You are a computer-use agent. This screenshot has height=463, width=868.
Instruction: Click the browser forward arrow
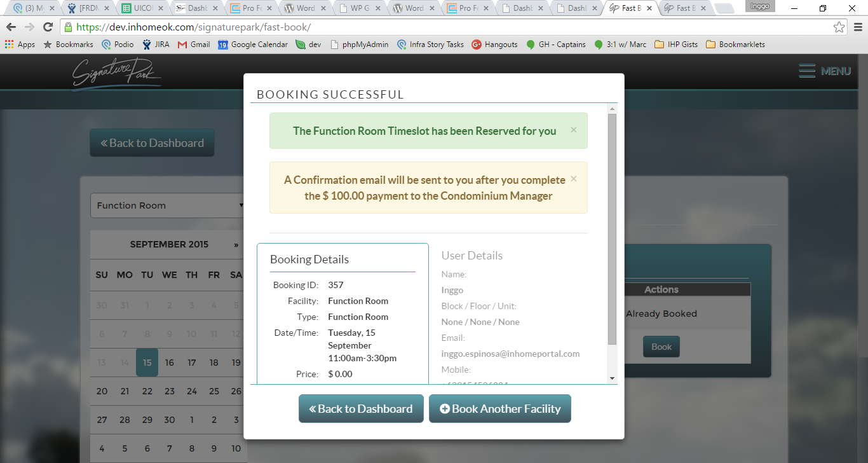coord(29,27)
